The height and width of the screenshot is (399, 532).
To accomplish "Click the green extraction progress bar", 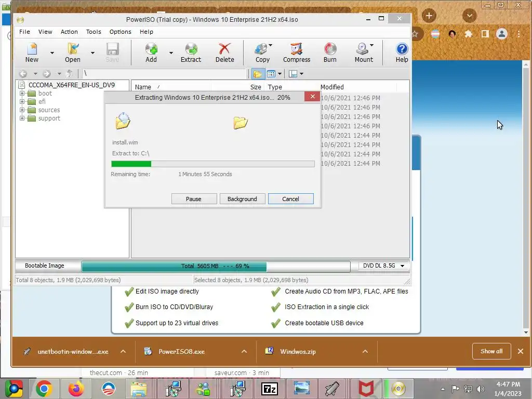I will [212, 164].
